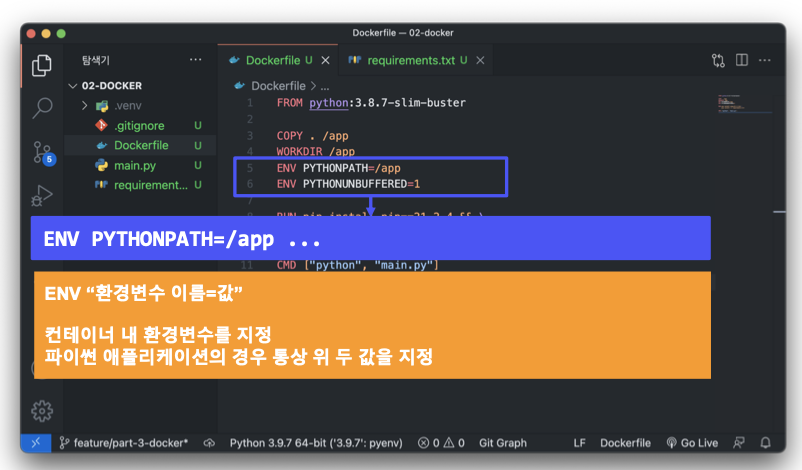Open Git Graph from status bar
The width and height of the screenshot is (802, 470).
pos(502,443)
